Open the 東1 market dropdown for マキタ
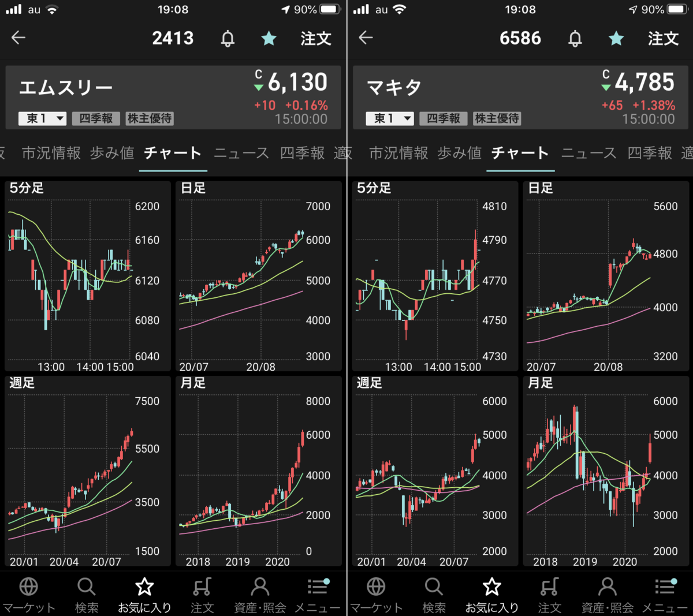This screenshot has height=616, width=693. pos(390,118)
